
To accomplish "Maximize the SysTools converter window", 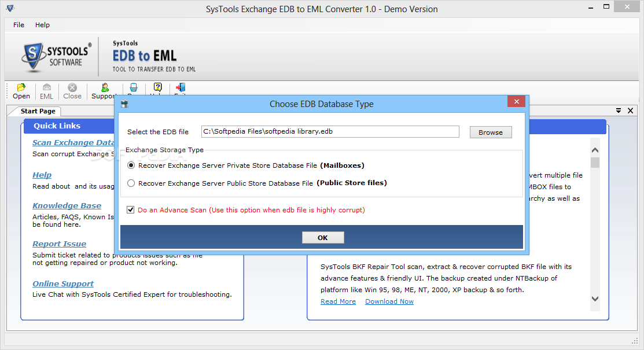I will coord(606,7).
